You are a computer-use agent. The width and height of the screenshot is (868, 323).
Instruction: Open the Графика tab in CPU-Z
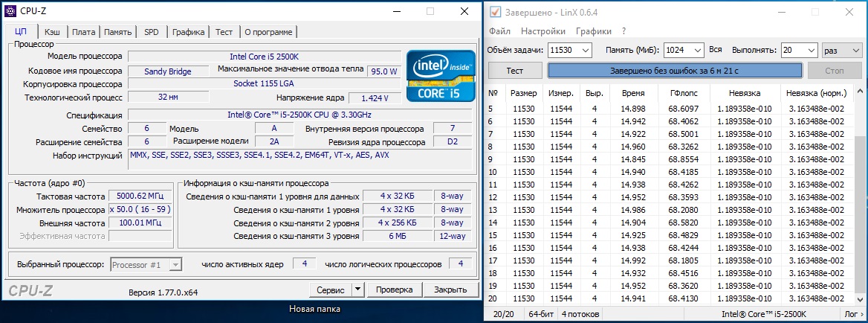tap(188, 32)
